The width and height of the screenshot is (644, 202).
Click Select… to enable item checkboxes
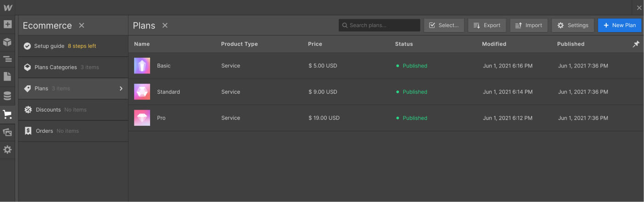444,25
